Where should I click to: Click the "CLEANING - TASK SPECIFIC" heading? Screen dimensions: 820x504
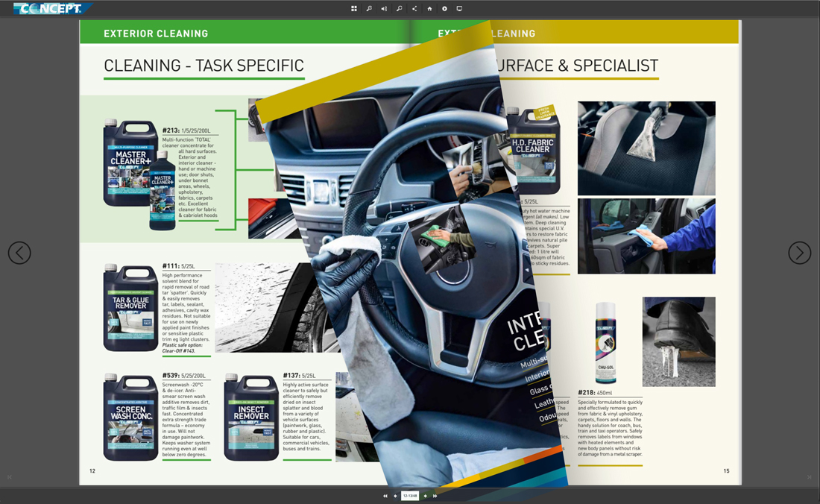click(x=204, y=66)
